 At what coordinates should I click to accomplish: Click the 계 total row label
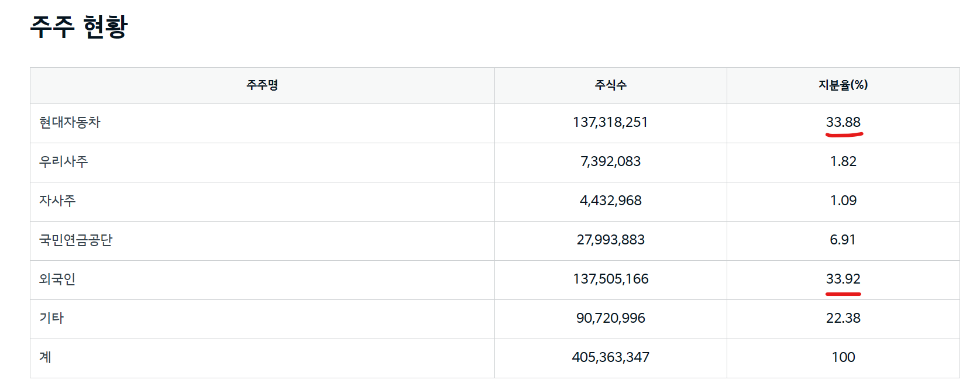point(45,358)
